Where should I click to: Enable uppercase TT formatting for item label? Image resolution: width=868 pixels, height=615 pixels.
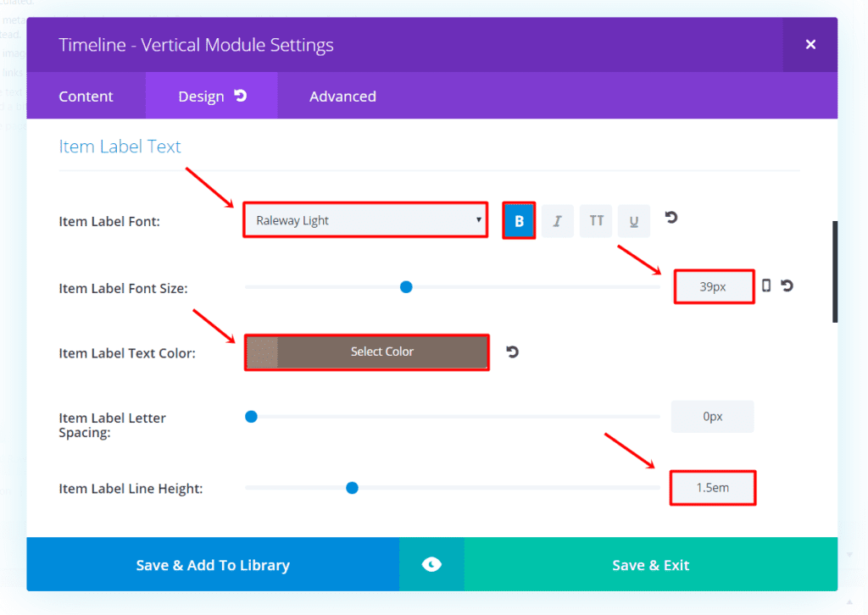point(595,220)
